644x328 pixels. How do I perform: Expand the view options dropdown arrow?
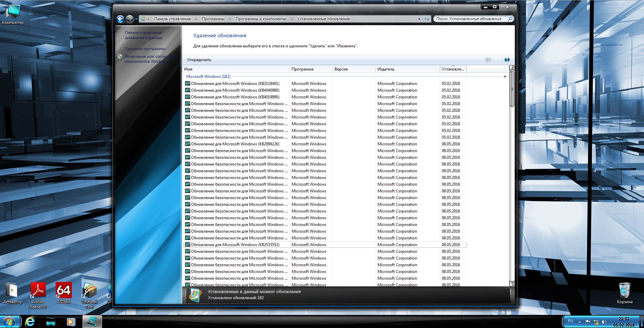coord(496,60)
